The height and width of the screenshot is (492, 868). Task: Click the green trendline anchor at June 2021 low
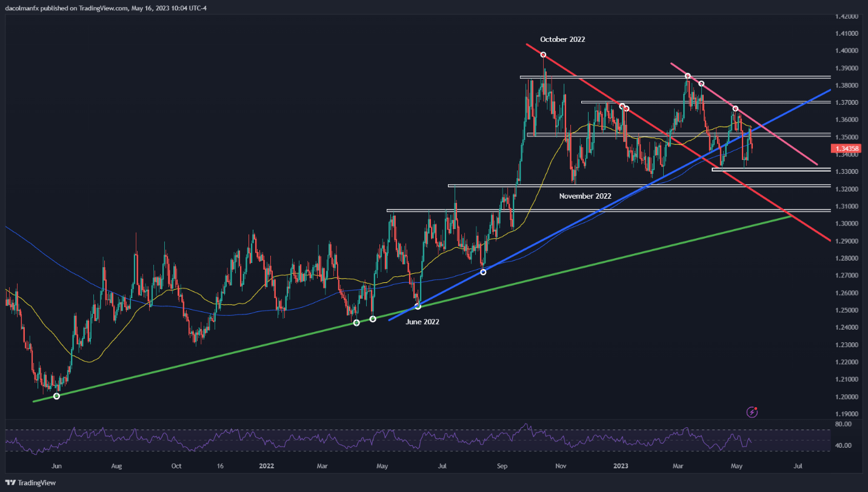[56, 396]
